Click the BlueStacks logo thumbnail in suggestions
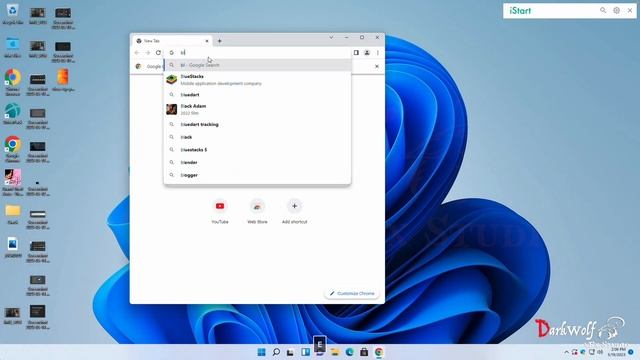This screenshot has height=360, width=640. [x=171, y=80]
